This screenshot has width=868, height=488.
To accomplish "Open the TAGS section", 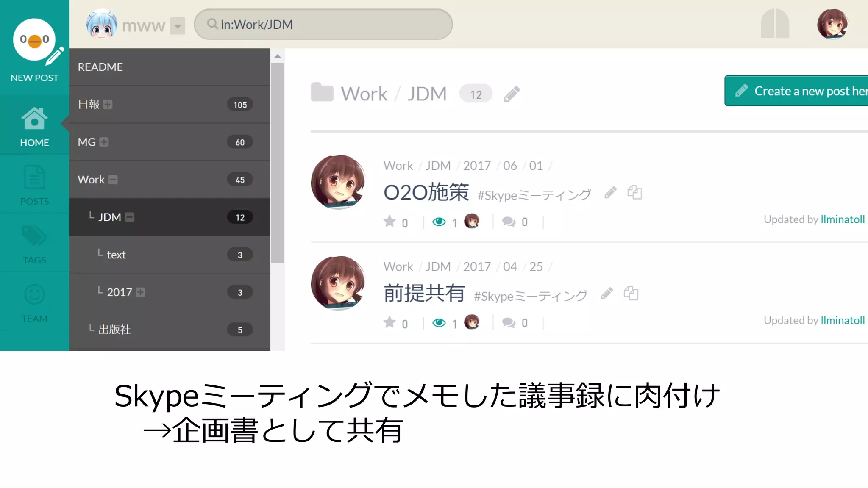I will pyautogui.click(x=34, y=244).
